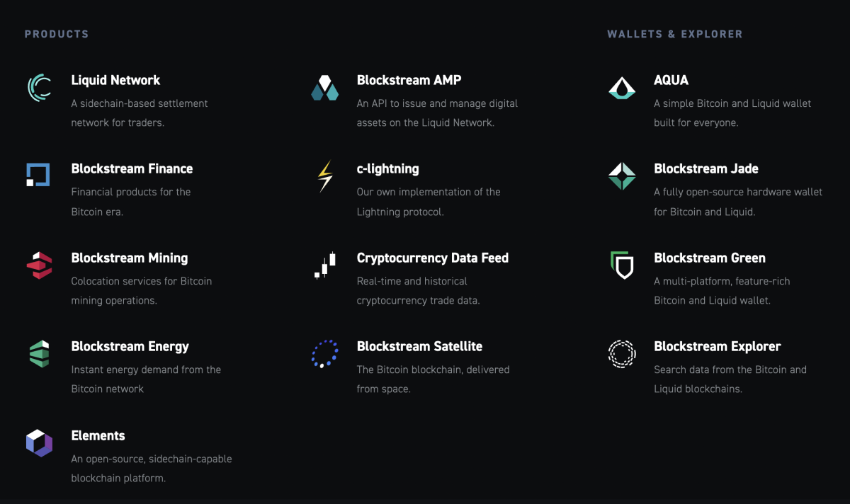
Task: Open the AQUA wallet link
Action: 671,80
